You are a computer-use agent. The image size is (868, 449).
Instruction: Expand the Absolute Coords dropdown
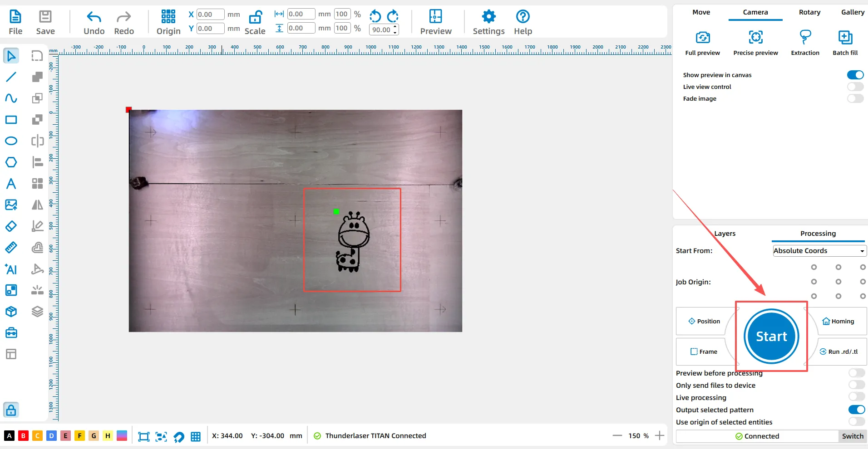click(x=819, y=251)
